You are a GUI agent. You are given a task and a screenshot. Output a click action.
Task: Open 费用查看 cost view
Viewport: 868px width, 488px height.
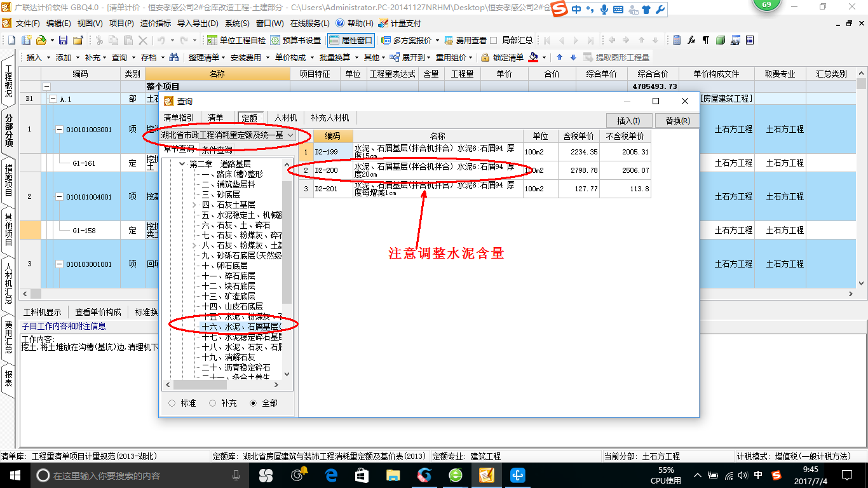[466, 40]
